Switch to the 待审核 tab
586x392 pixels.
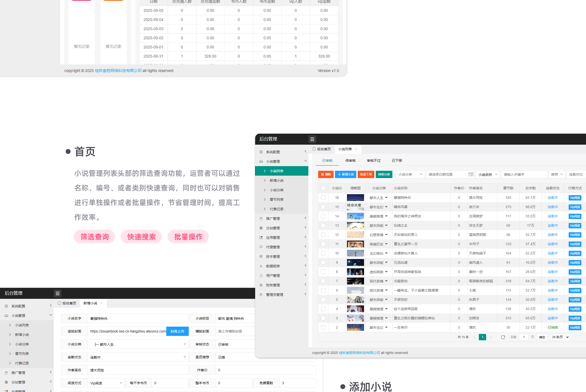point(350,161)
